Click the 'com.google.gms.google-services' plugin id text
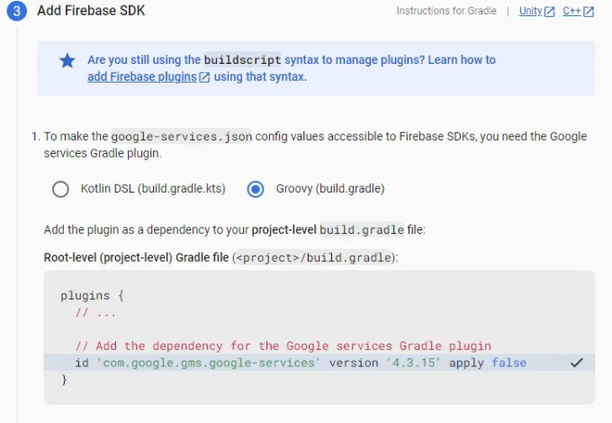Screen dimensions: 612x423 (208, 363)
